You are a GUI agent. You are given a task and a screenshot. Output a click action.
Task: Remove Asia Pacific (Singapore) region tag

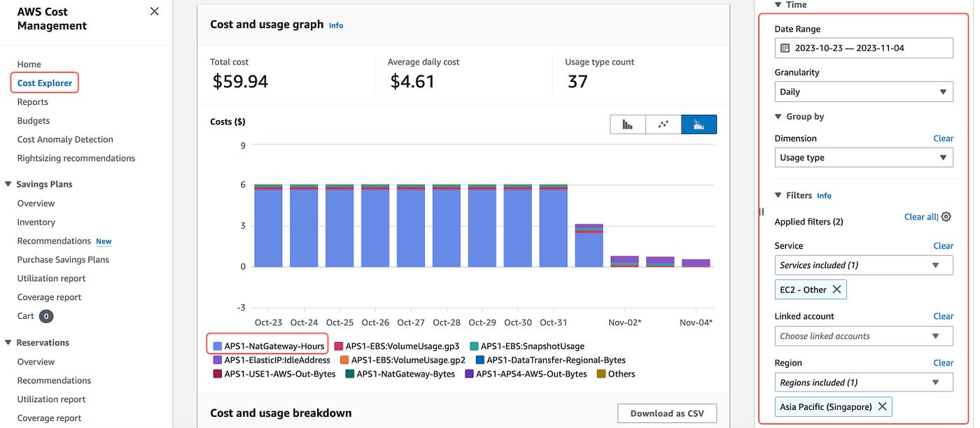tap(882, 406)
